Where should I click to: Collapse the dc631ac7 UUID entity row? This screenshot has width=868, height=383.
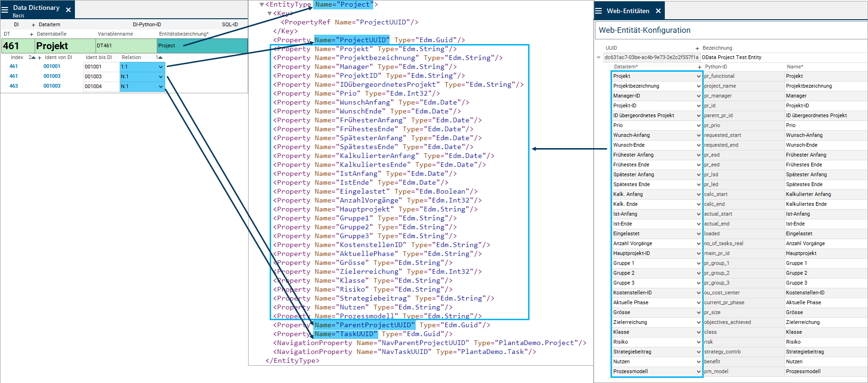(598, 58)
